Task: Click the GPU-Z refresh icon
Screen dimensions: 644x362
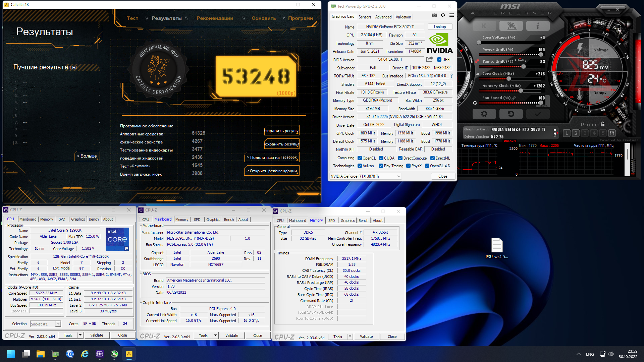Action: [443, 15]
